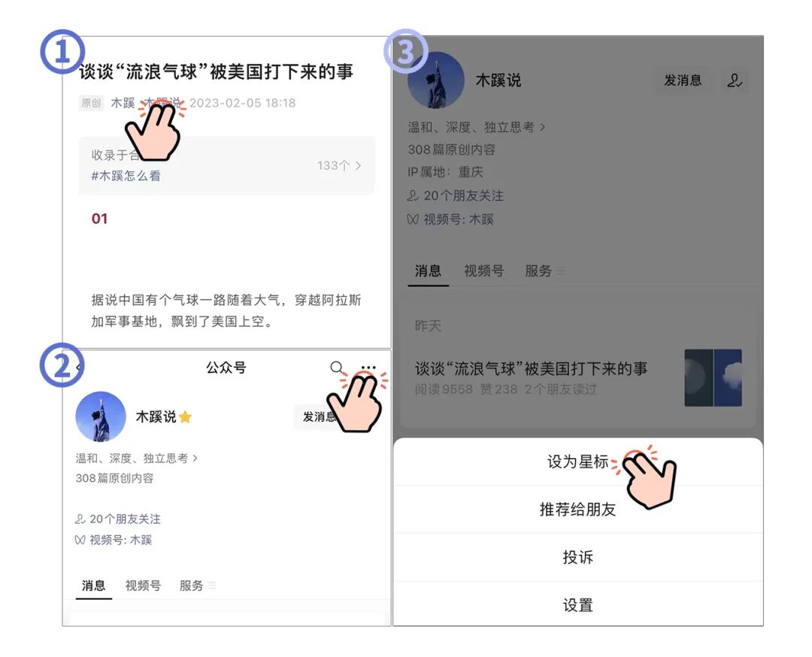Open the dimmed 木蹊说 avatar in panel three

[436, 80]
